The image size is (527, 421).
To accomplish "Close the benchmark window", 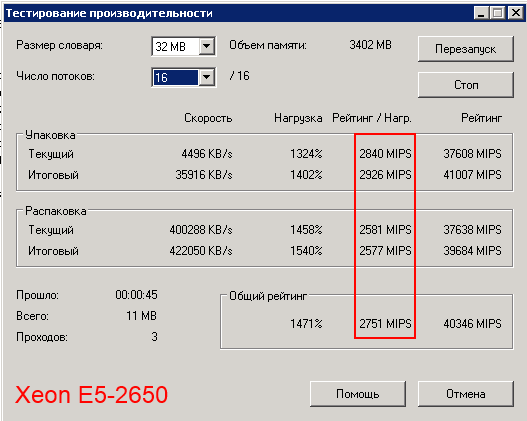I will [x=515, y=13].
